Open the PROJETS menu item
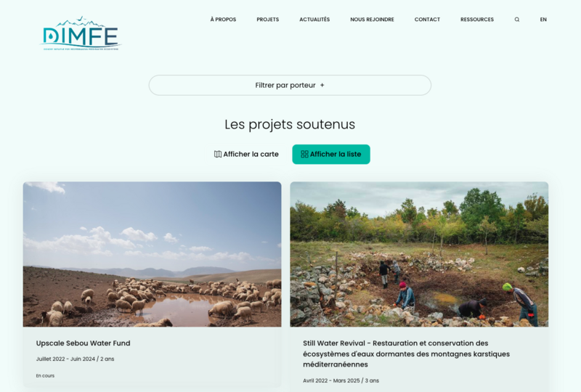Screen dimensions: 581x392 coord(267,20)
